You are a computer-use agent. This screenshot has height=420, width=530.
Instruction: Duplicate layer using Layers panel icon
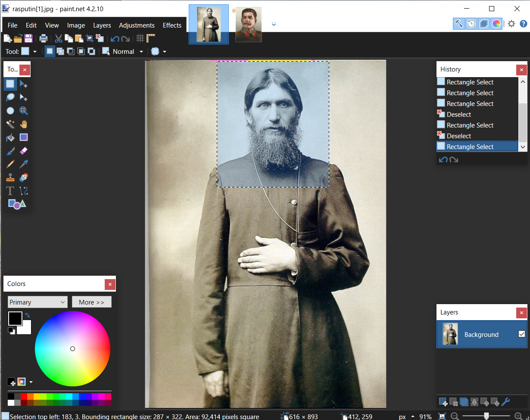click(x=464, y=402)
